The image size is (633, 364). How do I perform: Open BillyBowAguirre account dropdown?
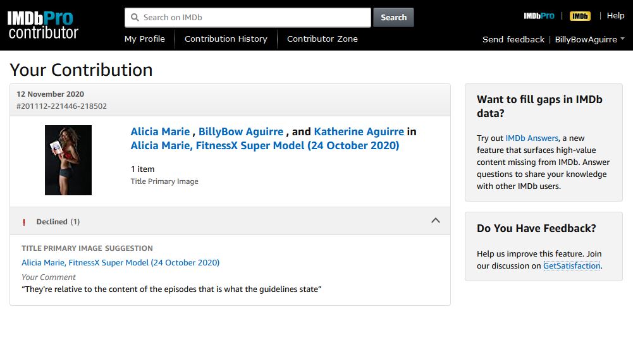[x=589, y=39]
